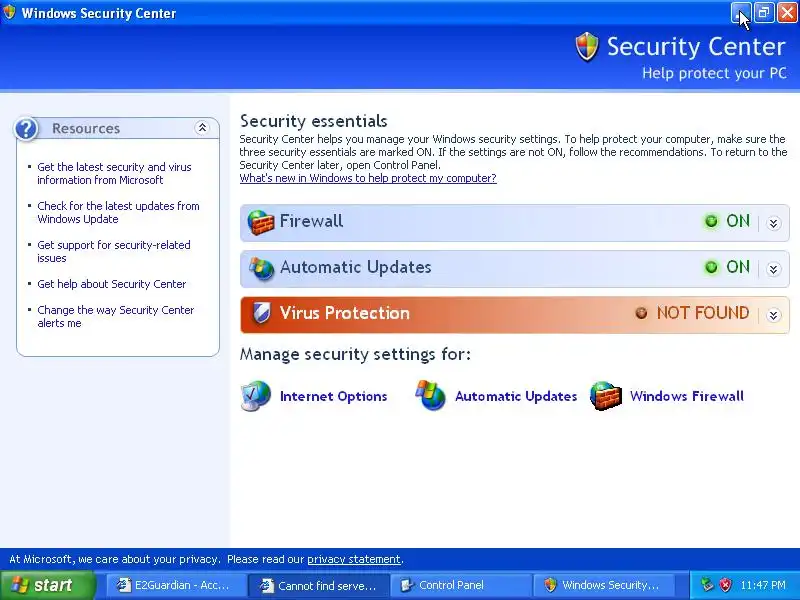The height and width of the screenshot is (600, 800).
Task: Click the Internet Options globe icon
Action: click(x=255, y=396)
